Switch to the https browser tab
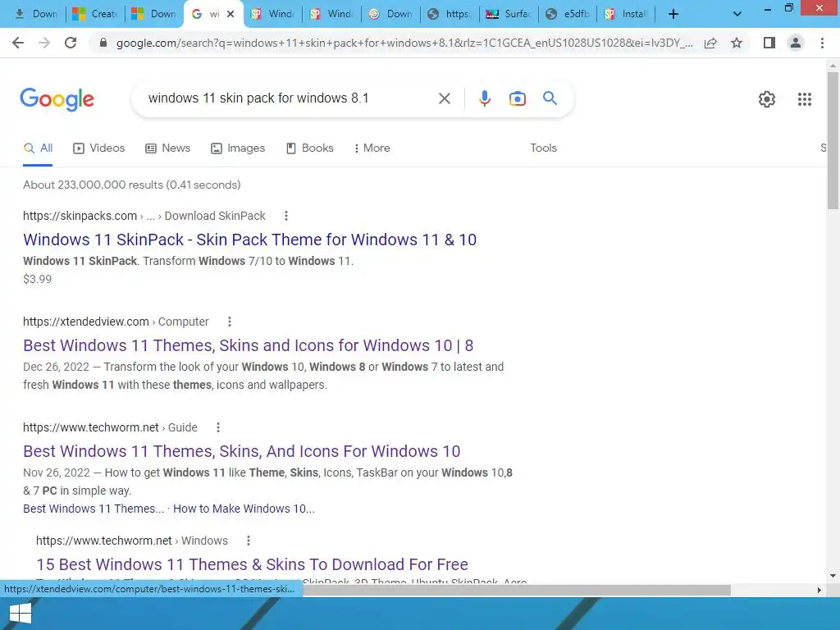Image resolution: width=840 pixels, height=630 pixels. 450,14
